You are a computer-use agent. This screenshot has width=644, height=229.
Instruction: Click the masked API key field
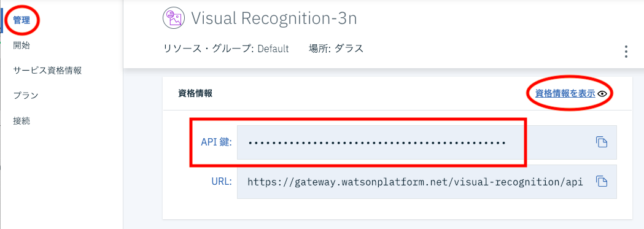(x=427, y=142)
